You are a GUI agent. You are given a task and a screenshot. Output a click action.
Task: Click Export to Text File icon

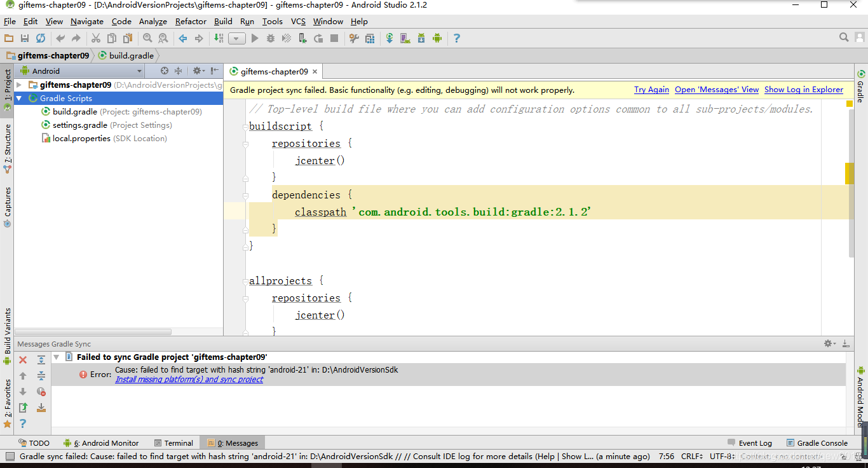[23, 408]
